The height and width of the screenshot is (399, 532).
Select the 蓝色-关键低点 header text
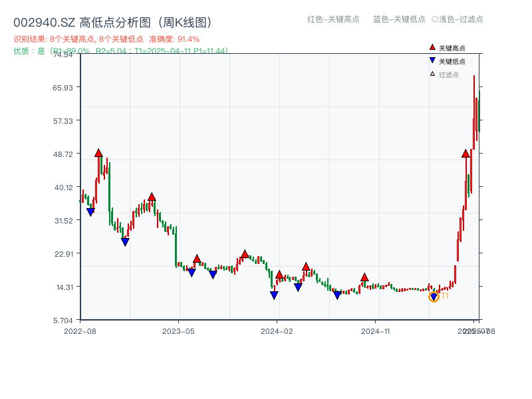(399, 19)
